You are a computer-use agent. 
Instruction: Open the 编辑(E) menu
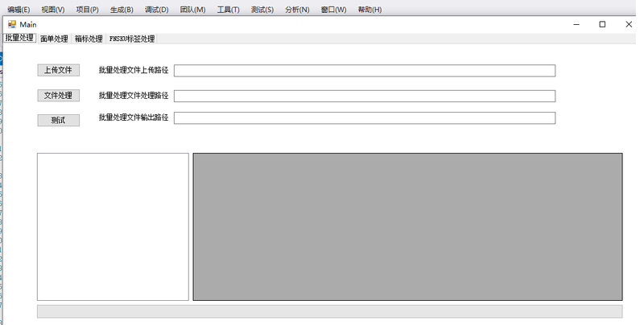click(19, 10)
